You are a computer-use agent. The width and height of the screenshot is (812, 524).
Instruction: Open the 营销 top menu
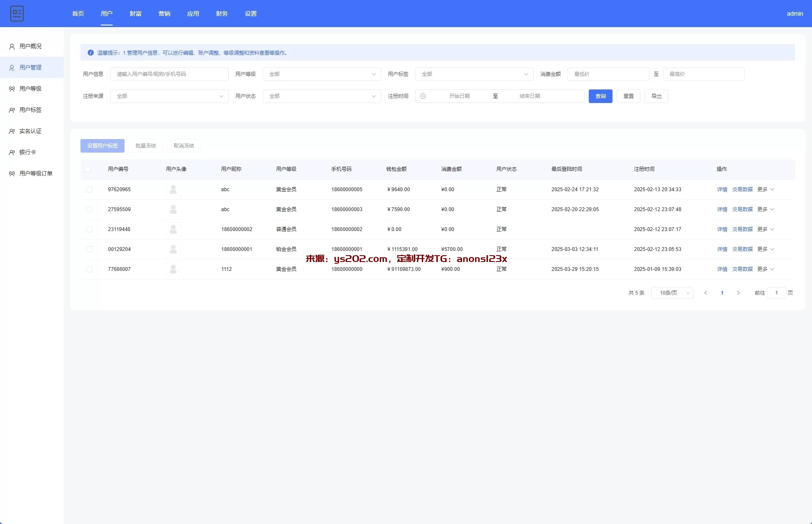pyautogui.click(x=164, y=14)
